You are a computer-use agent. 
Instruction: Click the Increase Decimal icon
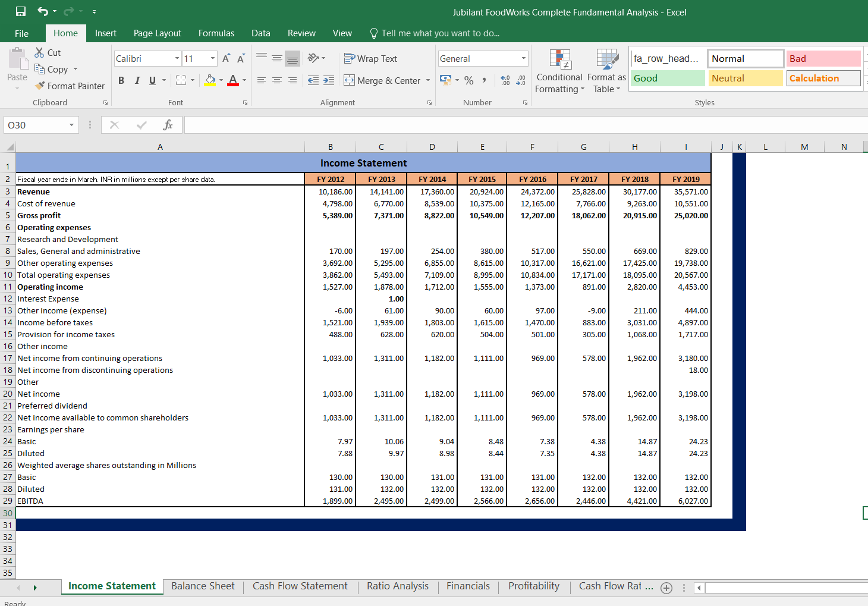coord(505,80)
